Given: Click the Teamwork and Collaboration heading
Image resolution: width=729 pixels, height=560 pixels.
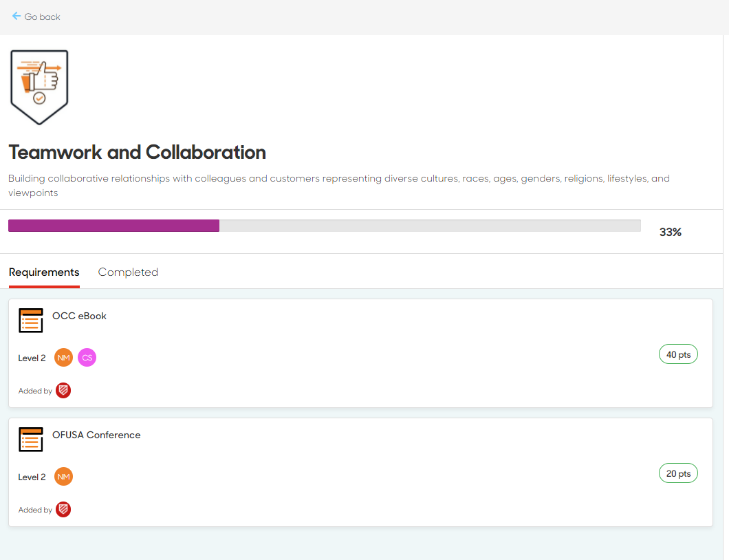Looking at the screenshot, I should 137,153.
